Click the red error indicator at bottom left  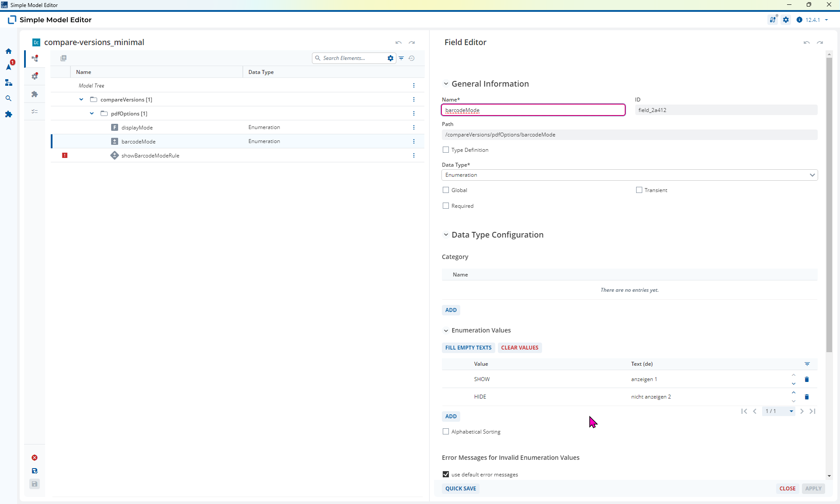(x=35, y=458)
